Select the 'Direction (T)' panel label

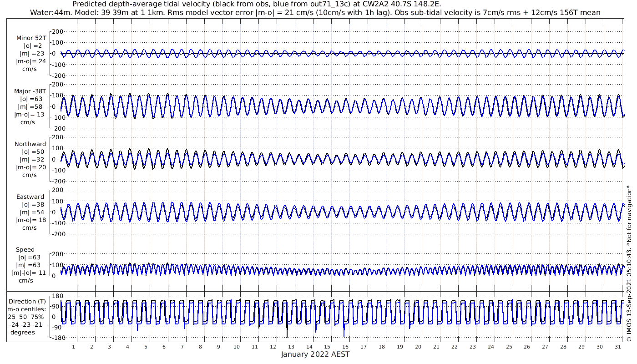point(27,301)
